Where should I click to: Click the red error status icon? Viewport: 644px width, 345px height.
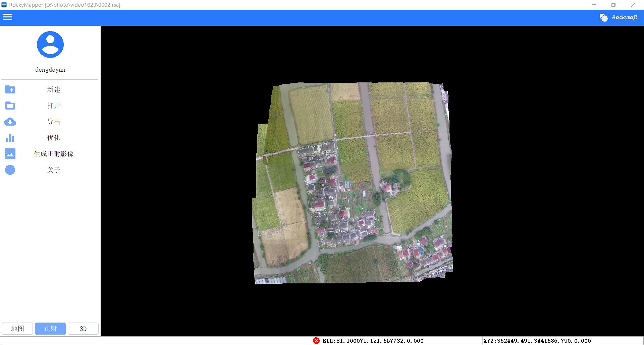tap(316, 341)
